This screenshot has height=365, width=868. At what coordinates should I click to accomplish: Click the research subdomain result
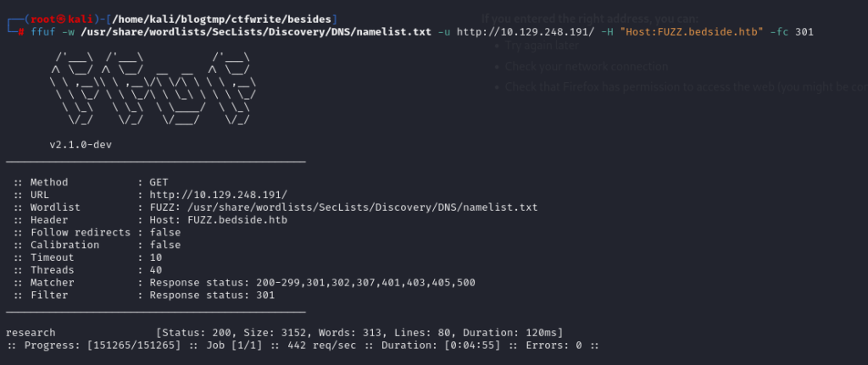coord(31,333)
